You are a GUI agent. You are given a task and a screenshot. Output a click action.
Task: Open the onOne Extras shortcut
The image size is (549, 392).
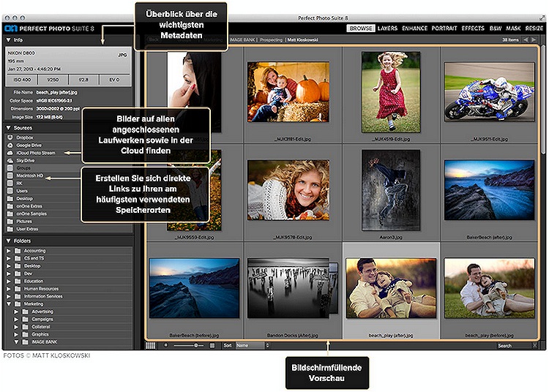pyautogui.click(x=30, y=205)
